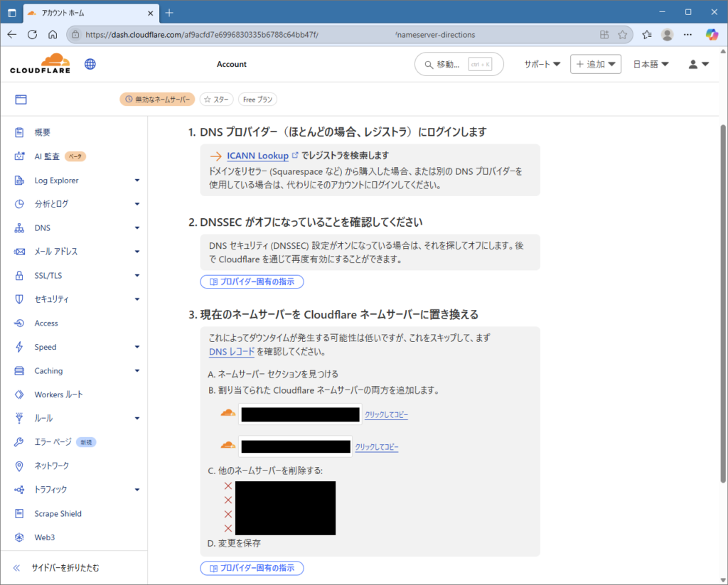Viewport: 728px width, 585px height.
Task: Open a new browser tab
Action: pos(169,13)
